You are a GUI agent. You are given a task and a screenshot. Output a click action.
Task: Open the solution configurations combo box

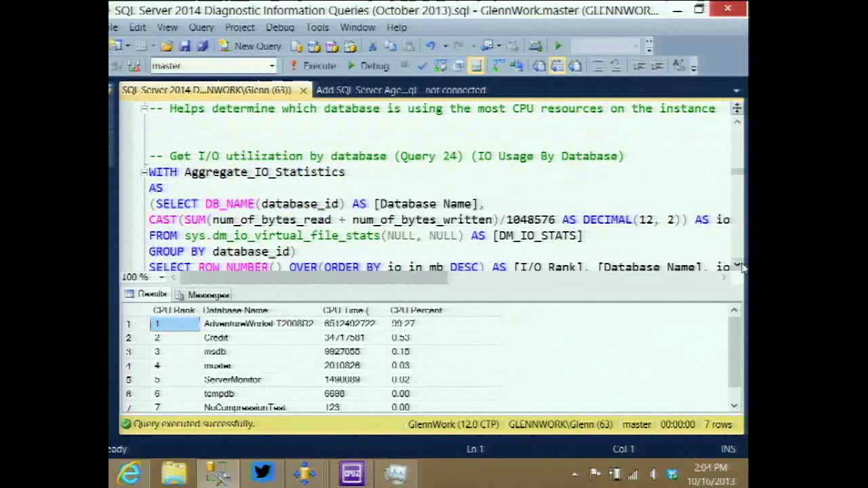[x=606, y=45]
